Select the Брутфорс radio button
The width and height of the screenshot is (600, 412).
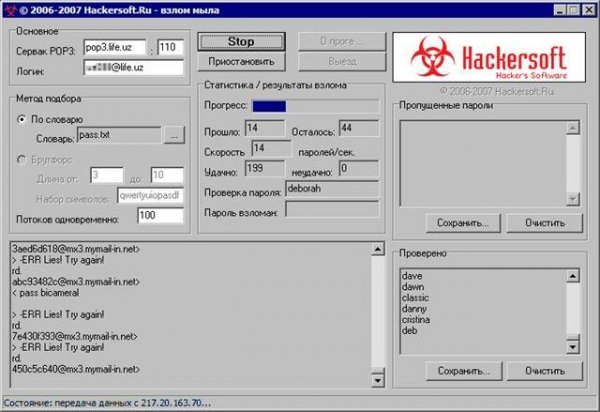[x=21, y=160]
